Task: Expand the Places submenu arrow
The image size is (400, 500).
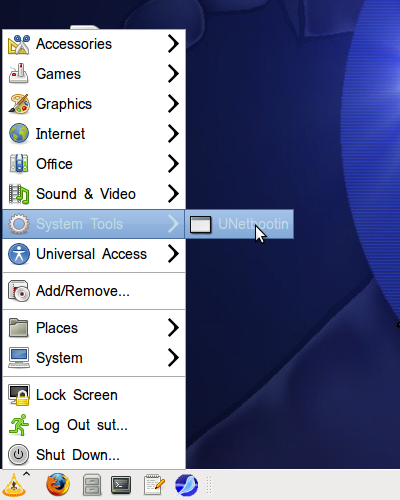Action: click(x=173, y=328)
